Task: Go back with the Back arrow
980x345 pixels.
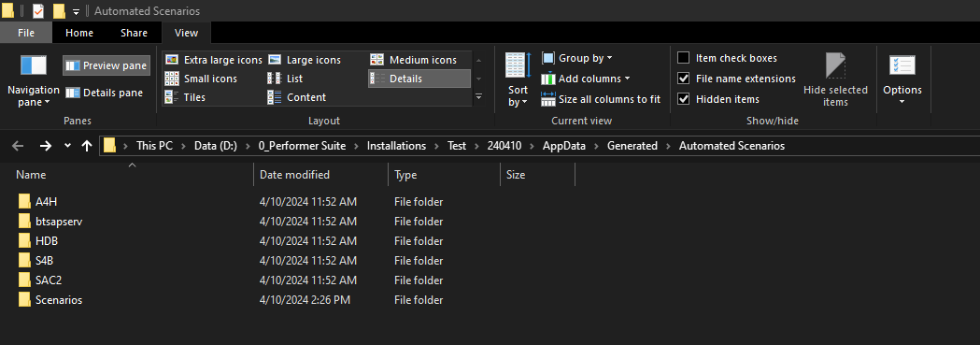Action: pyautogui.click(x=18, y=146)
